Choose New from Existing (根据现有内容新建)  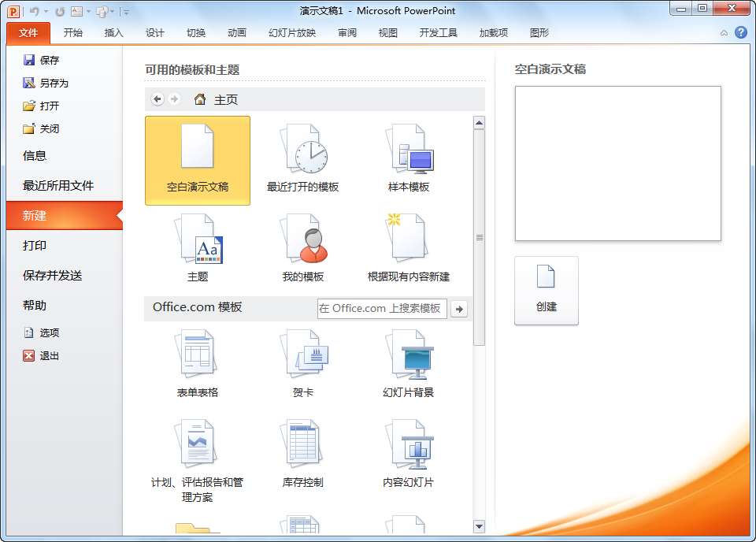pyautogui.click(x=409, y=248)
